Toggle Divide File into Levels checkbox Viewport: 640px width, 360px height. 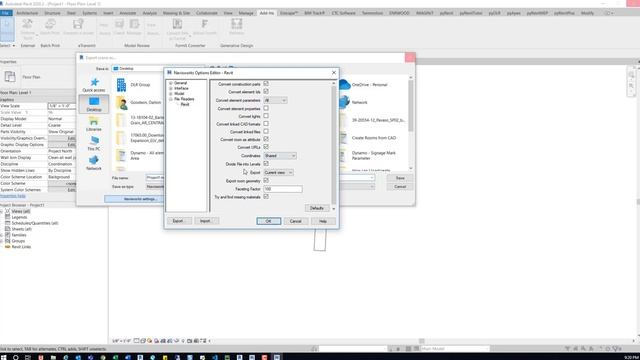click(266, 164)
